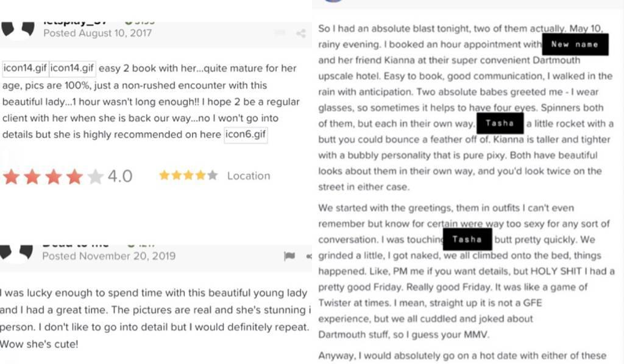Viewport: 624px width, 364px height.
Task: Click the flag icon on the November 2019 post
Action: (x=289, y=256)
